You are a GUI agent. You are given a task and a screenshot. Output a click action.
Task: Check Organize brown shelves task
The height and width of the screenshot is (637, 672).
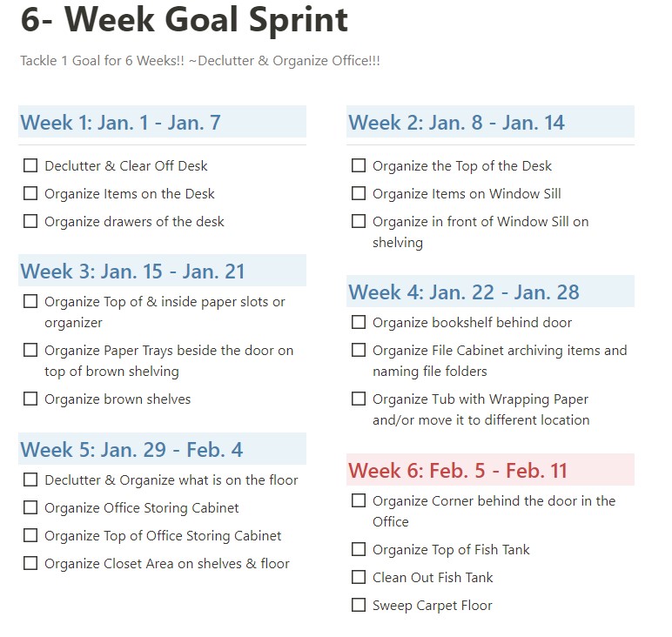(30, 399)
